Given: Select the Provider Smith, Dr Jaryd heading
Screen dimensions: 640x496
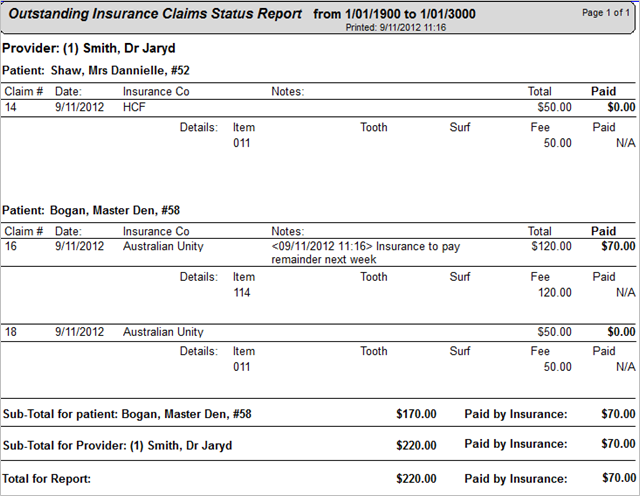Looking at the screenshot, I should tap(89, 48).
